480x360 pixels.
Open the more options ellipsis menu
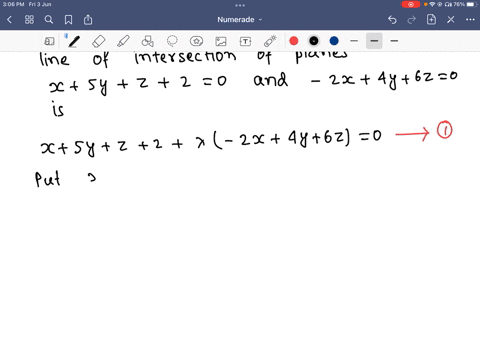pos(470,20)
